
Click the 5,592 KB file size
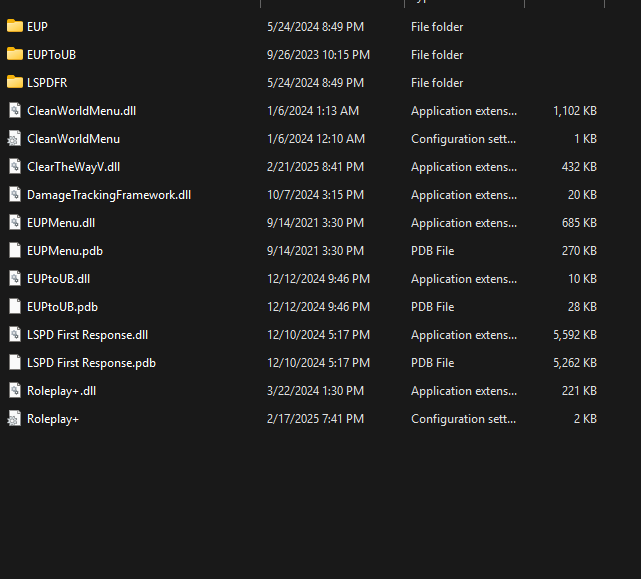[x=574, y=335]
